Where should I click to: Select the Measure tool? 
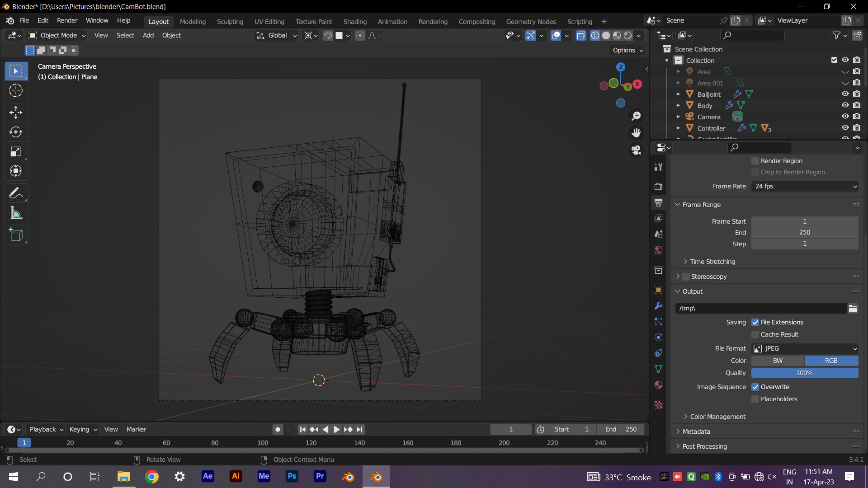tap(16, 213)
